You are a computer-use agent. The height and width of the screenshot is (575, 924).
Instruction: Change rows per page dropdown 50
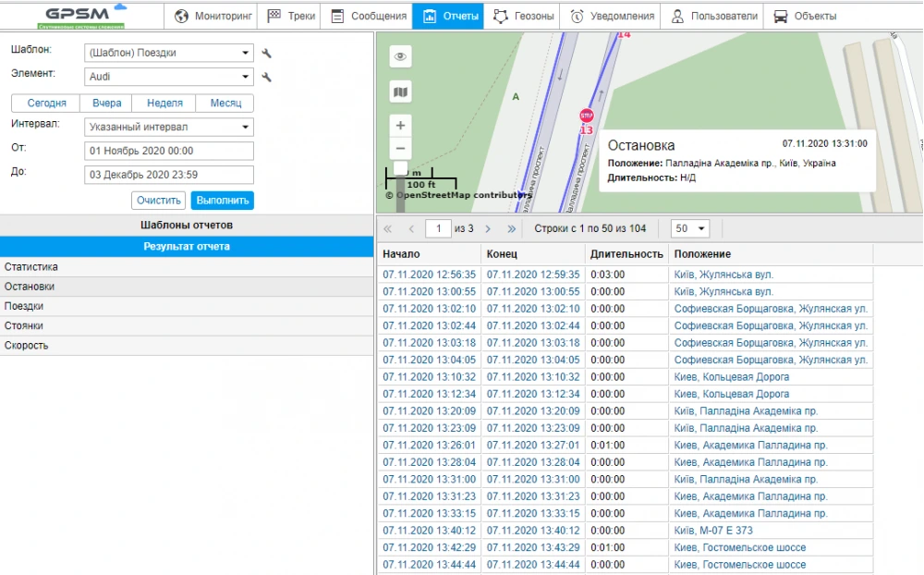pyautogui.click(x=690, y=228)
